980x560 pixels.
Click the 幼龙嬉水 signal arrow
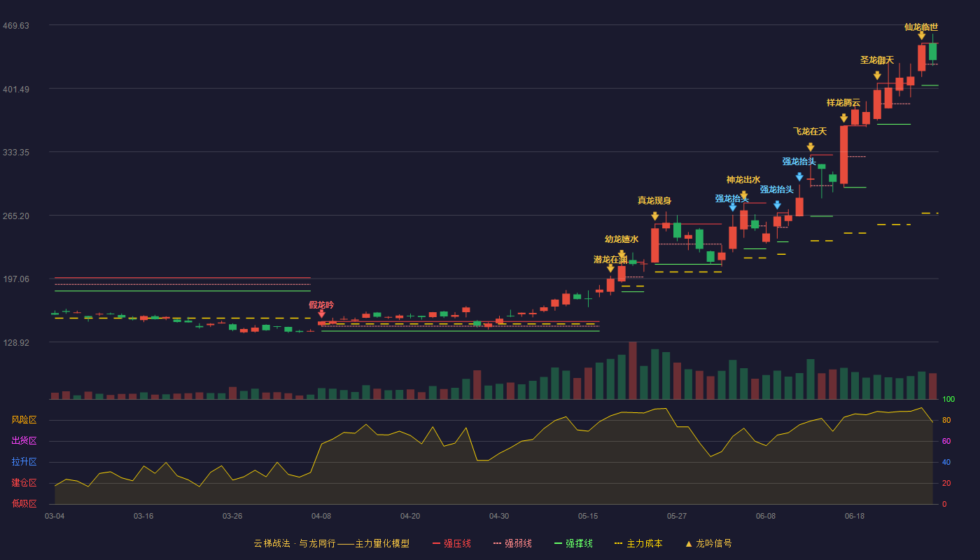click(x=622, y=255)
